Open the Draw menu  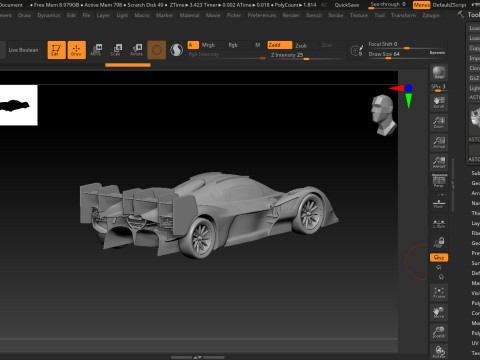25,15
